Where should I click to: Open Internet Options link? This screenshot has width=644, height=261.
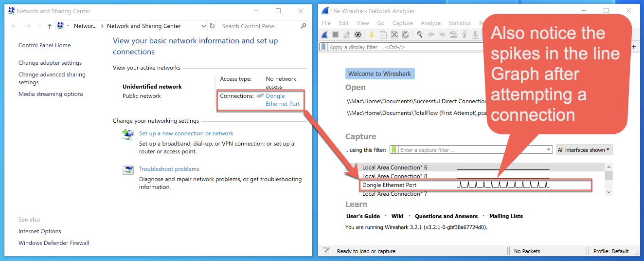pos(40,231)
